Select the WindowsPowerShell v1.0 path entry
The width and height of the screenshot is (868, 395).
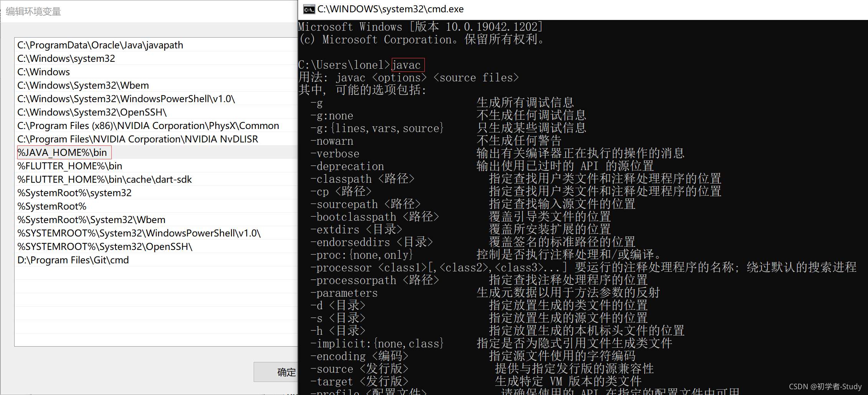(x=127, y=98)
